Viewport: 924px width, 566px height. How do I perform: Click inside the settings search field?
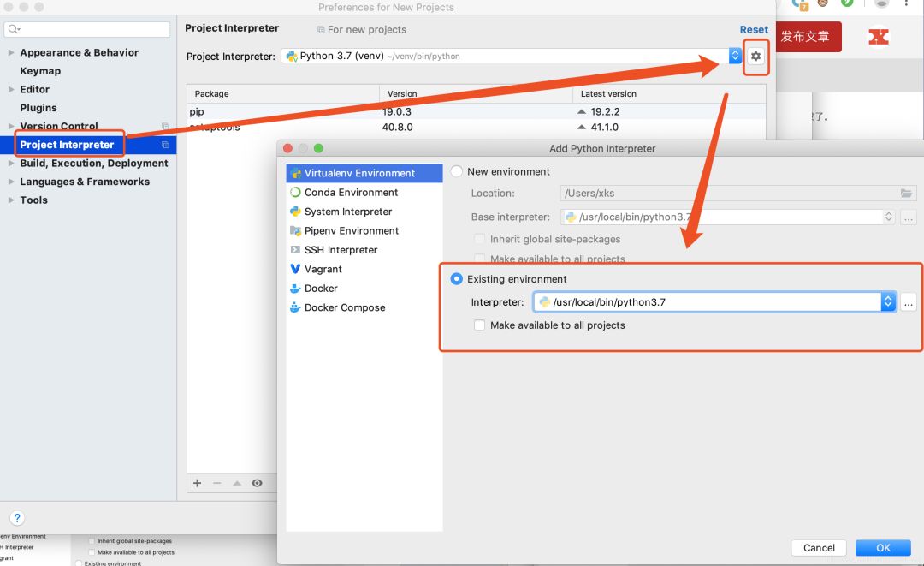87,29
